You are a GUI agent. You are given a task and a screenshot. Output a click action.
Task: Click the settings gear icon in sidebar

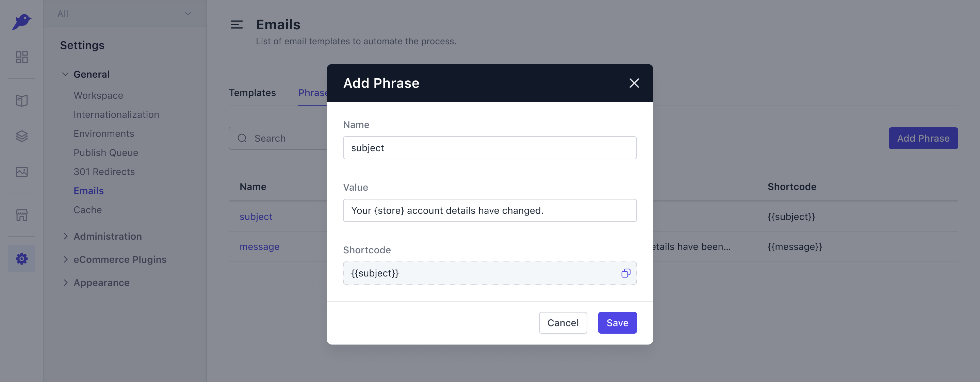point(22,259)
